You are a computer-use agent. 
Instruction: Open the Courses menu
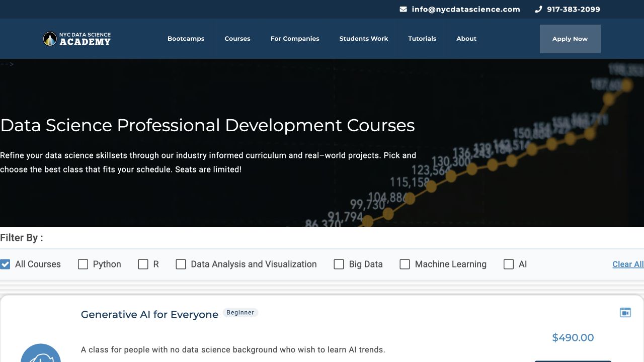pos(237,39)
